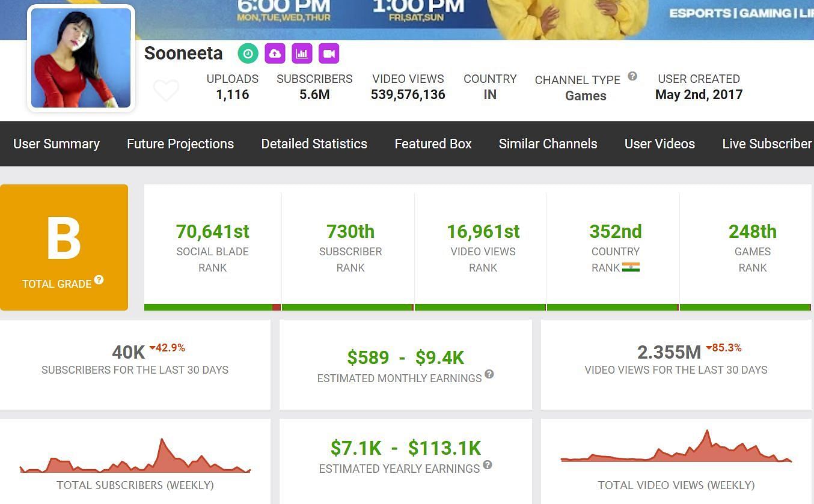Click the green clock icon beside Sooneeta
Image resolution: width=814 pixels, height=504 pixels.
click(x=248, y=53)
